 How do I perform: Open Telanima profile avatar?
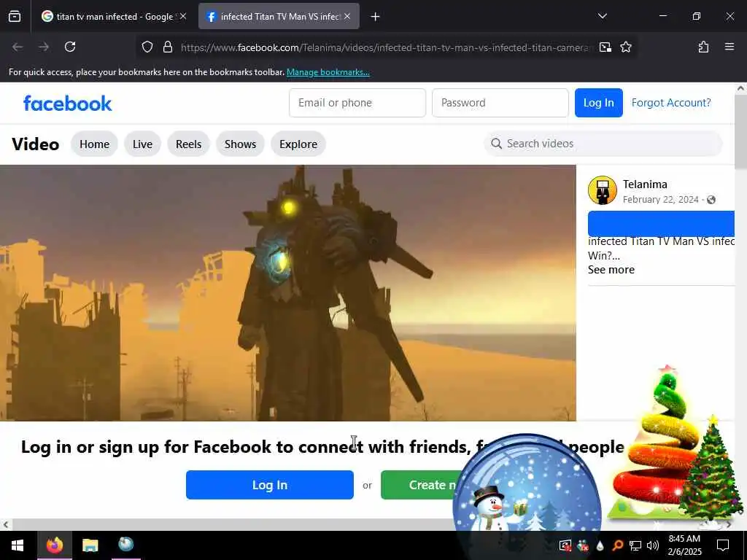click(602, 190)
